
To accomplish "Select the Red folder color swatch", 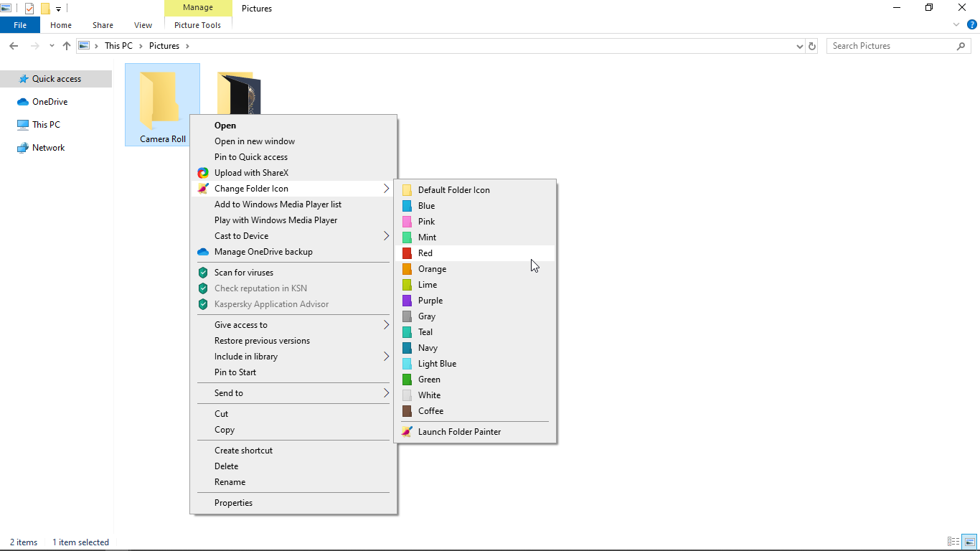I will click(x=407, y=253).
